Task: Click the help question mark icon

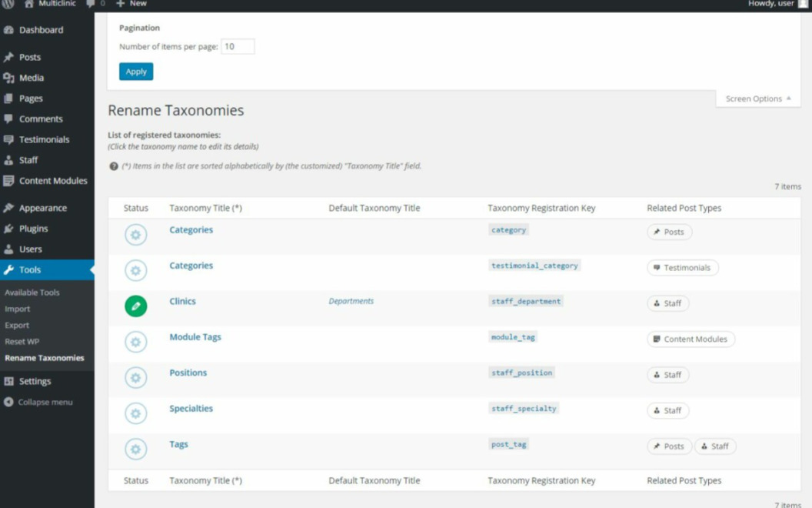Action: pos(113,166)
